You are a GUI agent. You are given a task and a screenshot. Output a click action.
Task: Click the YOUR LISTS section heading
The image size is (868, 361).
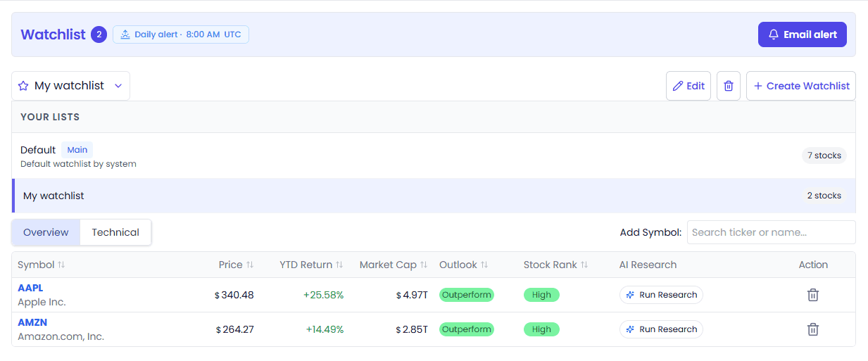coord(50,117)
